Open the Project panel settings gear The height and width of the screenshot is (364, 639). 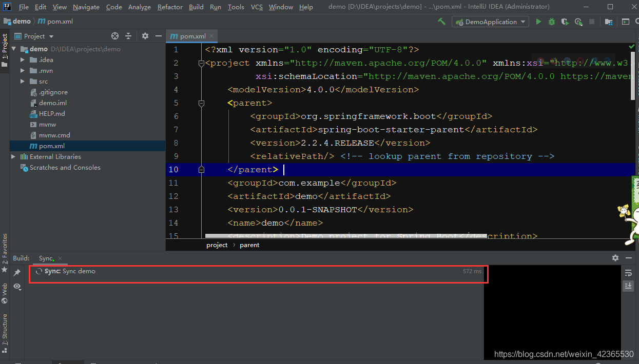145,36
